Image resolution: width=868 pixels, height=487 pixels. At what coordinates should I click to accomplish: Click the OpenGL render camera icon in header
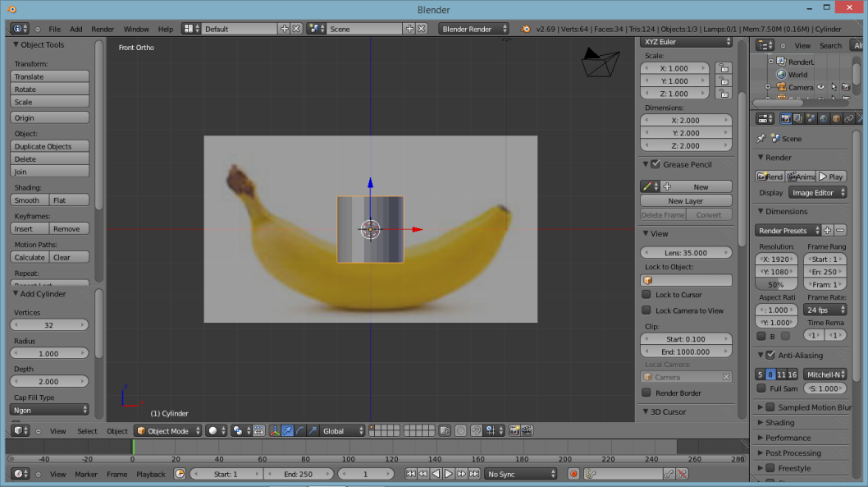pyautogui.click(x=514, y=430)
